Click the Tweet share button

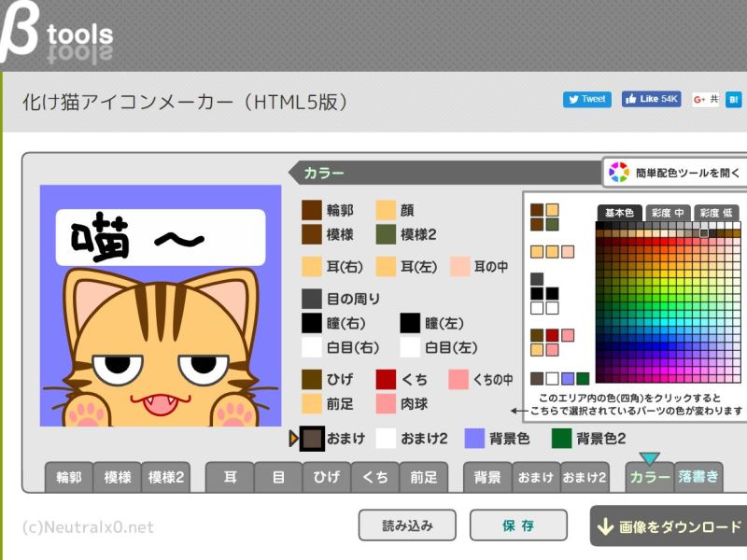tap(586, 99)
